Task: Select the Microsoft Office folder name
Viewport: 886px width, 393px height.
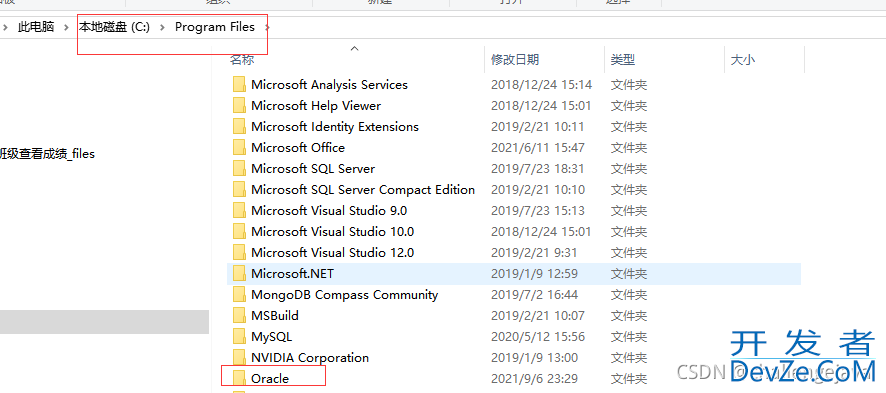Action: click(298, 147)
